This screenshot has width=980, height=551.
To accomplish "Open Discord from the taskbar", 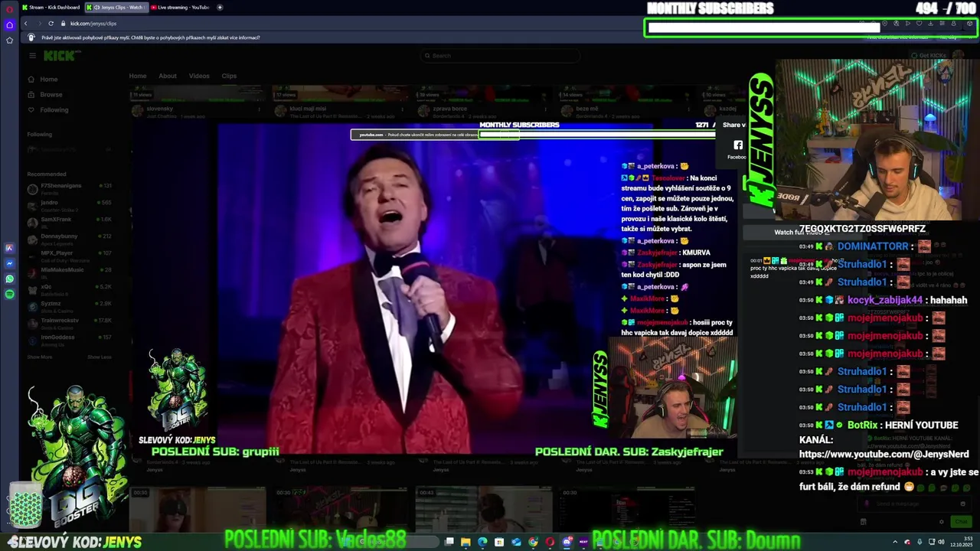I will [x=567, y=542].
